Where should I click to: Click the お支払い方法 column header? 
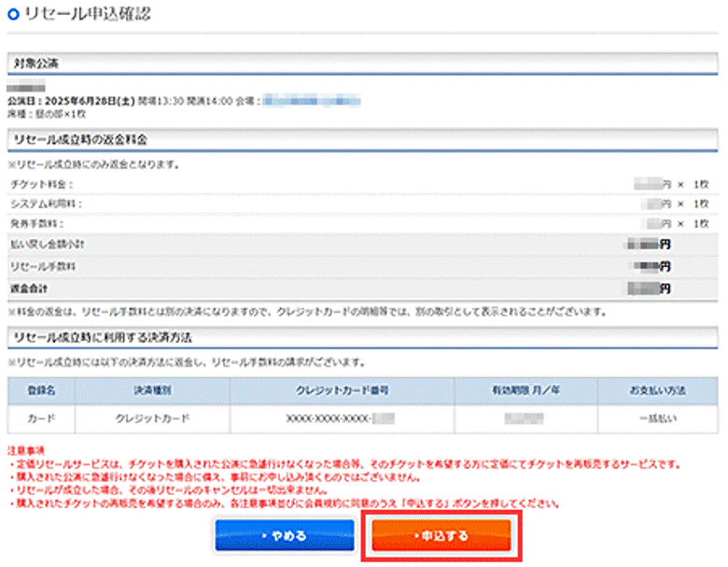coord(658,390)
